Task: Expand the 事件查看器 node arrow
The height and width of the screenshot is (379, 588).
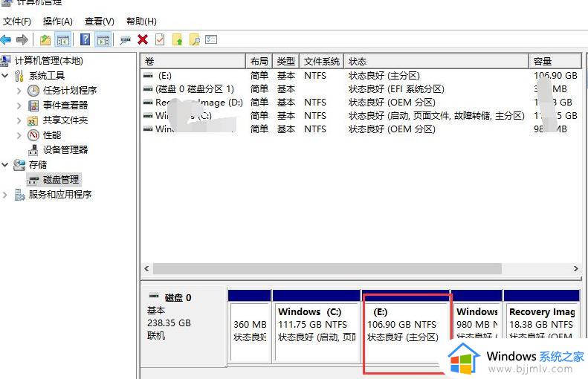Action: pyautogui.click(x=19, y=106)
